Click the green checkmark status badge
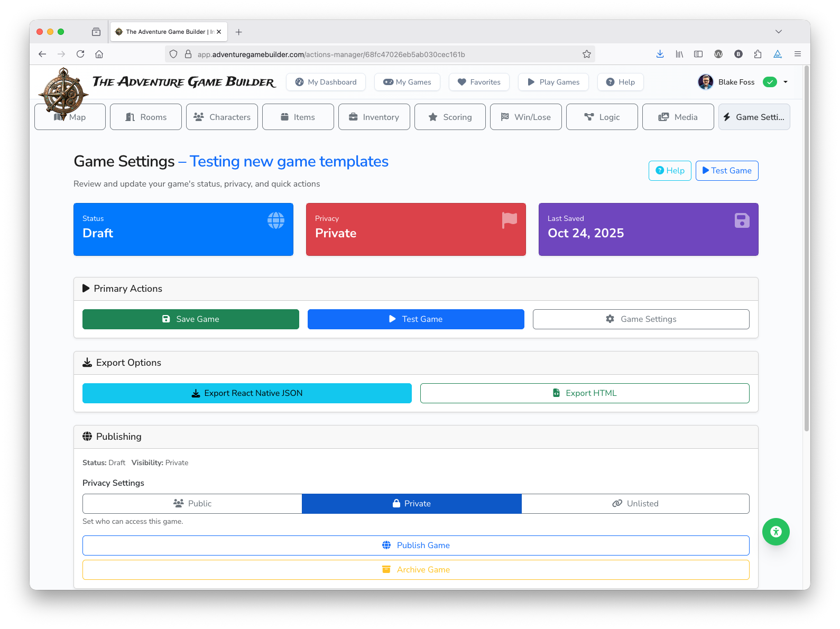This screenshot has height=629, width=840. 770,82
